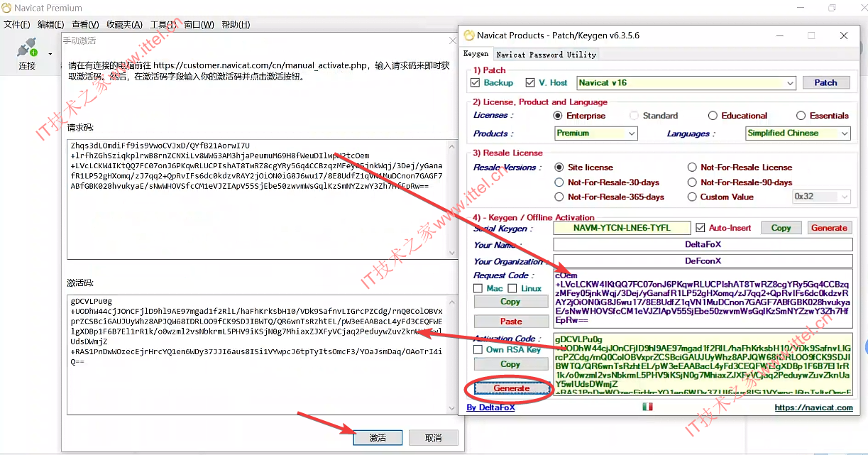Close the manual activation dialog
Viewport: 868px width, 455px height.
[x=453, y=40]
